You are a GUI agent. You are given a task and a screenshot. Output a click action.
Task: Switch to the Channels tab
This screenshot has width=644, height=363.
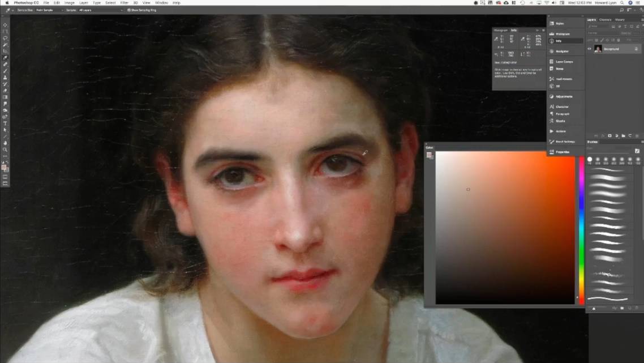point(606,20)
